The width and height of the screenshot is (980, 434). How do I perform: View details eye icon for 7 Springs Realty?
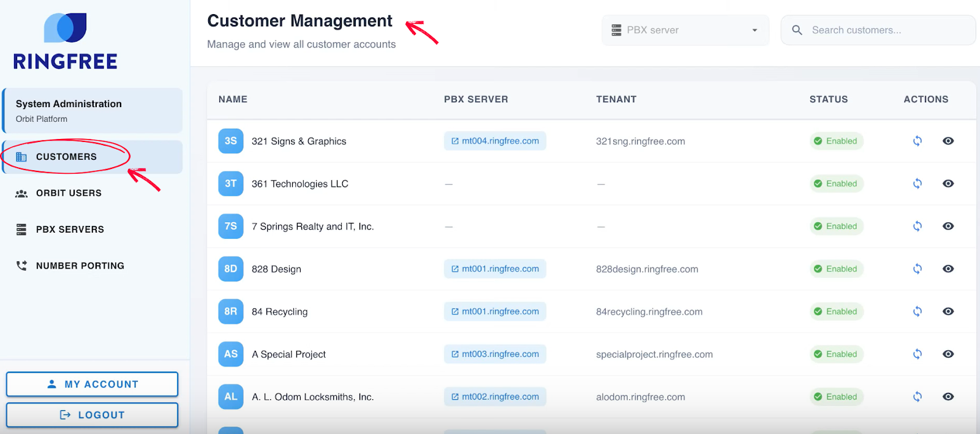click(948, 226)
